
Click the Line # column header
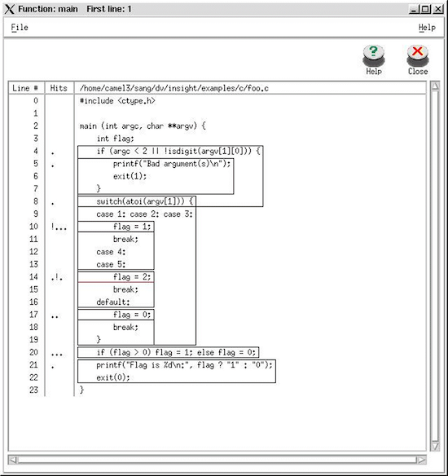pyautogui.click(x=26, y=88)
